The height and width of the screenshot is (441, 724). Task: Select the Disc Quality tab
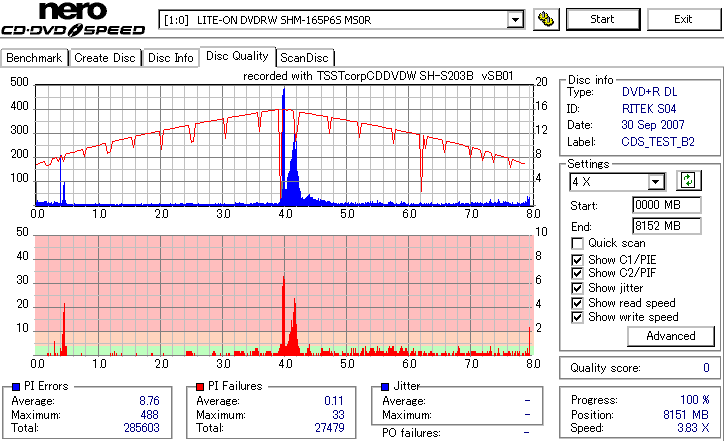(237, 56)
